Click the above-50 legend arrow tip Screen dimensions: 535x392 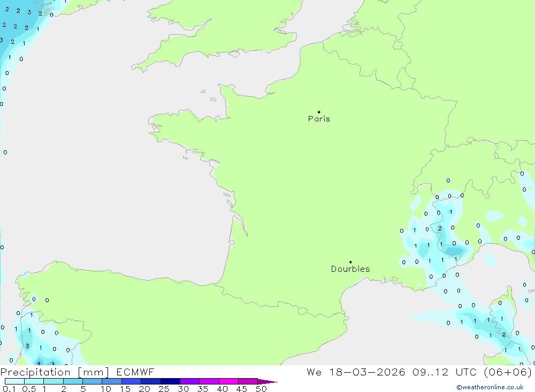coord(267,381)
